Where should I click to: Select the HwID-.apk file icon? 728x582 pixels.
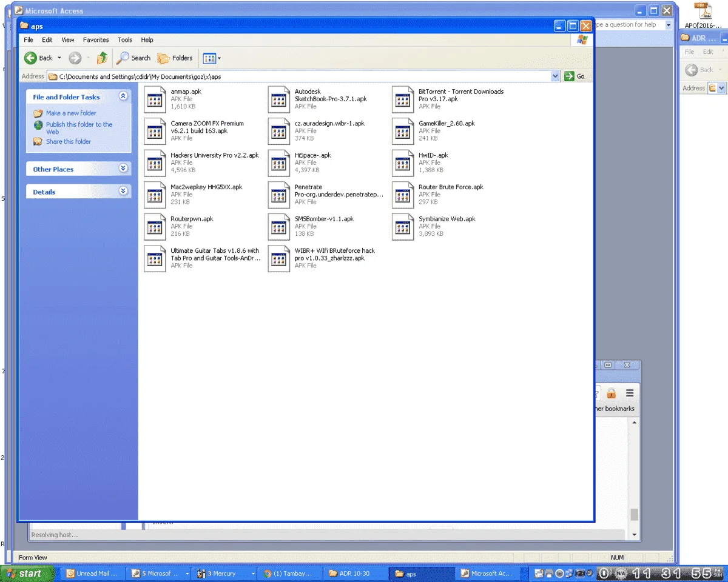coord(403,163)
